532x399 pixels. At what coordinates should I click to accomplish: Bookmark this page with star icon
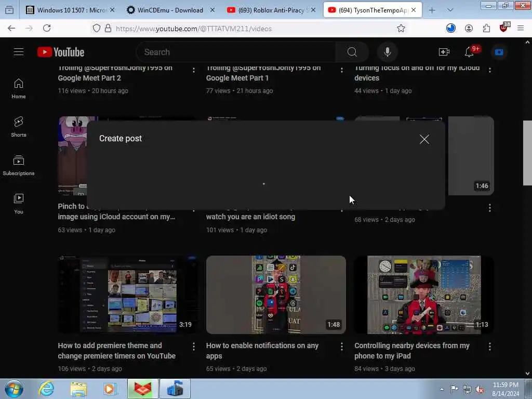click(401, 29)
